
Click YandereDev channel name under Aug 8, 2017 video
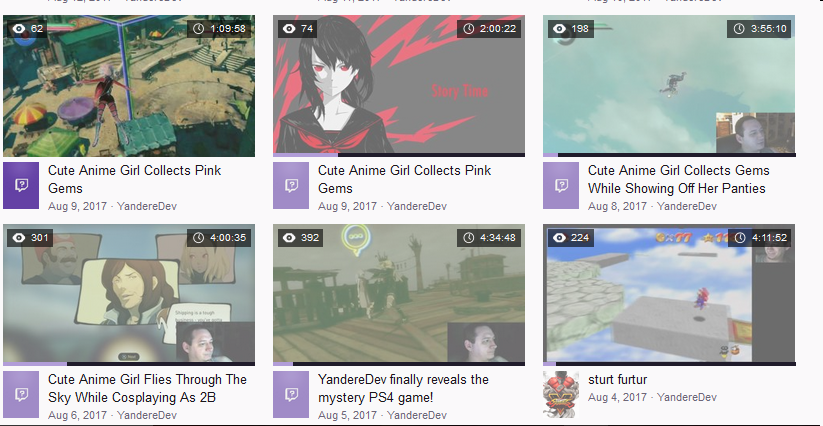click(687, 206)
